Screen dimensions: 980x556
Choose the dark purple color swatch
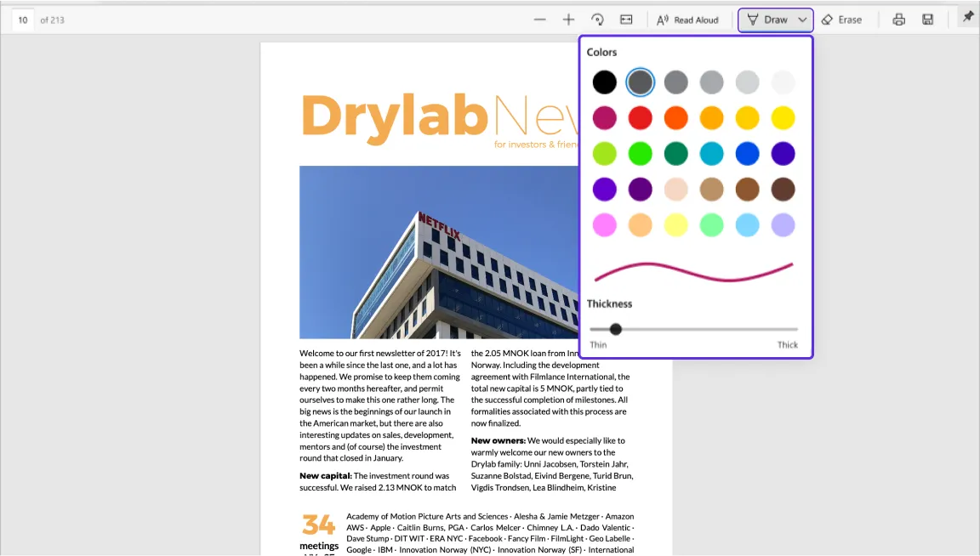click(640, 190)
